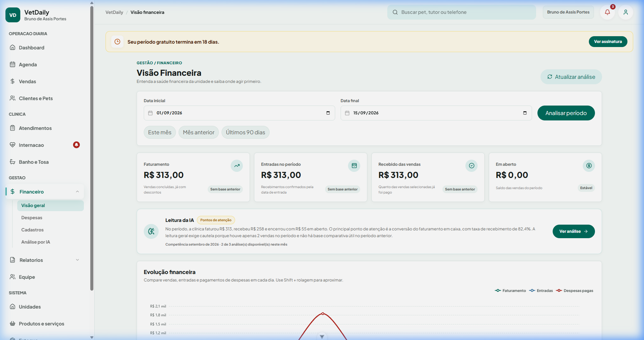Viewport: 644px width, 340px height.
Task: Click Bruno de Assis Portes unit button
Action: click(568, 12)
